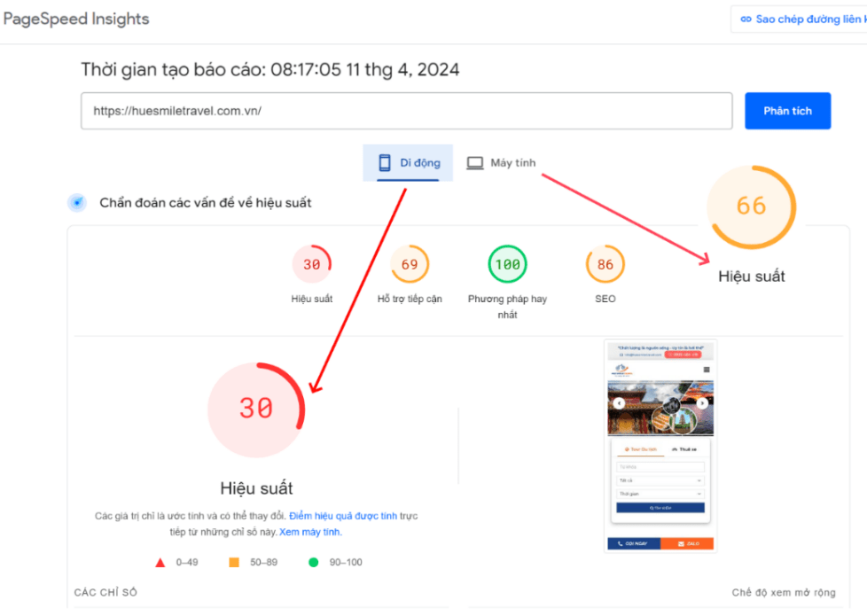Screen dimensions: 867x616
Task: Open the Hỗ trợ tiếp cận gauge showing 69
Action: 410,264
